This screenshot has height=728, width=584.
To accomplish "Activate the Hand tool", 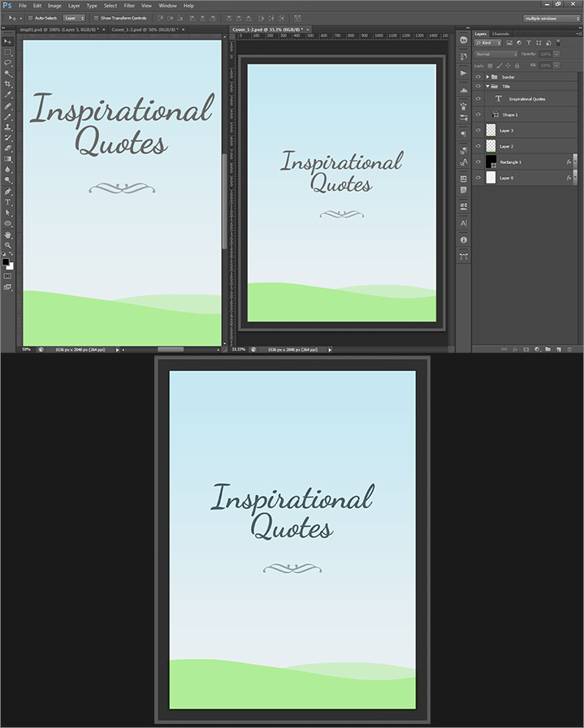I will pyautogui.click(x=8, y=234).
